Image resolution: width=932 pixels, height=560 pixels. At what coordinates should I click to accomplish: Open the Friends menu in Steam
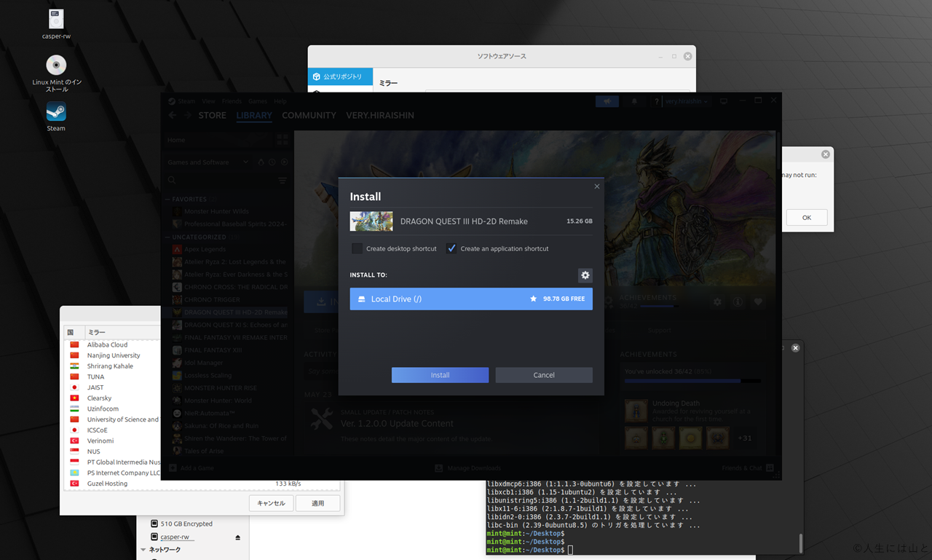[x=232, y=101]
